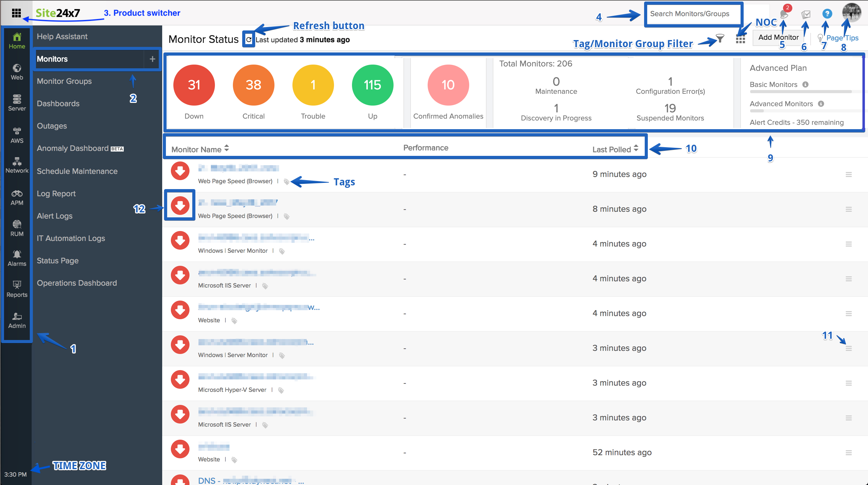Click the plus to add a new monitor

[x=152, y=59]
